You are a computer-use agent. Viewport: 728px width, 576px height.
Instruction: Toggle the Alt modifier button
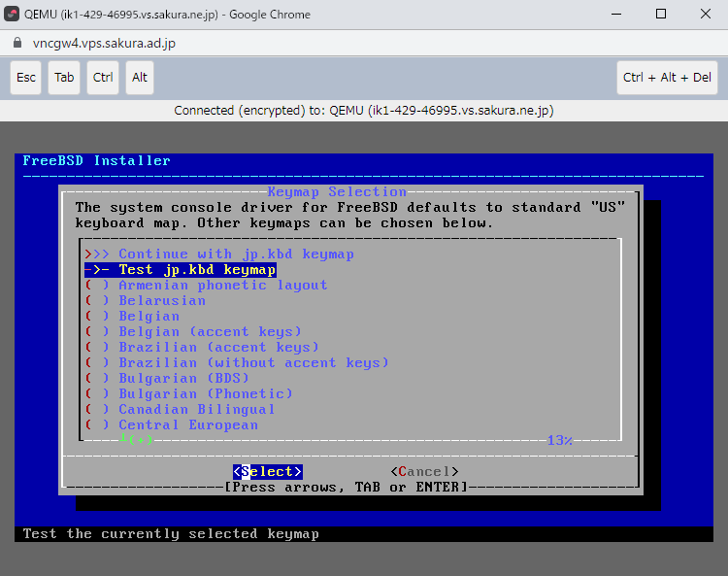tap(140, 78)
